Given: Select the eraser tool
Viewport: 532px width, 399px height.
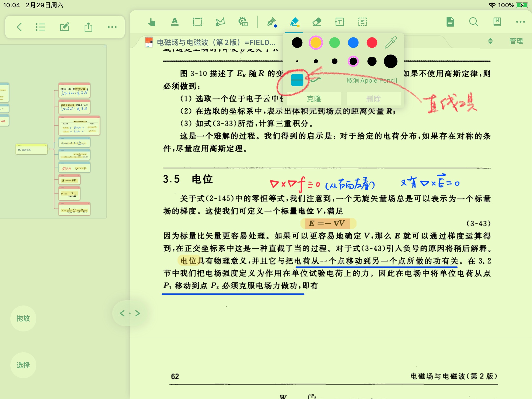Looking at the screenshot, I should pyautogui.click(x=317, y=22).
